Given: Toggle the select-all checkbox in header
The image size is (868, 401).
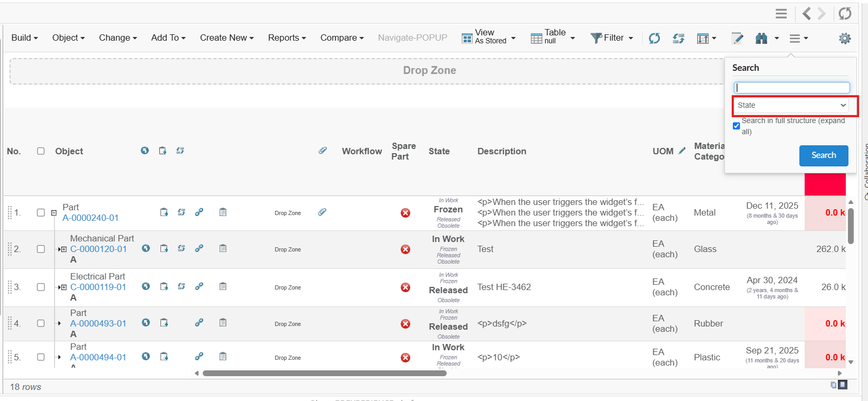Looking at the screenshot, I should pos(41,151).
